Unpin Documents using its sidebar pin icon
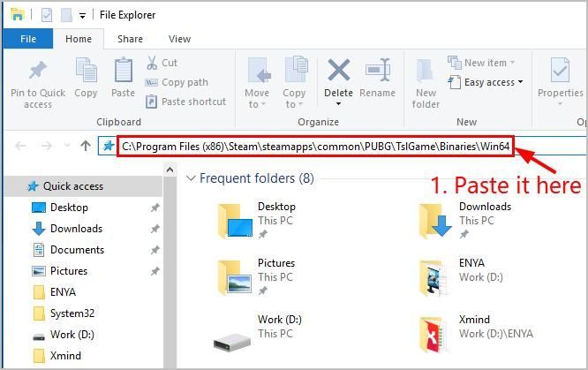 pos(155,250)
